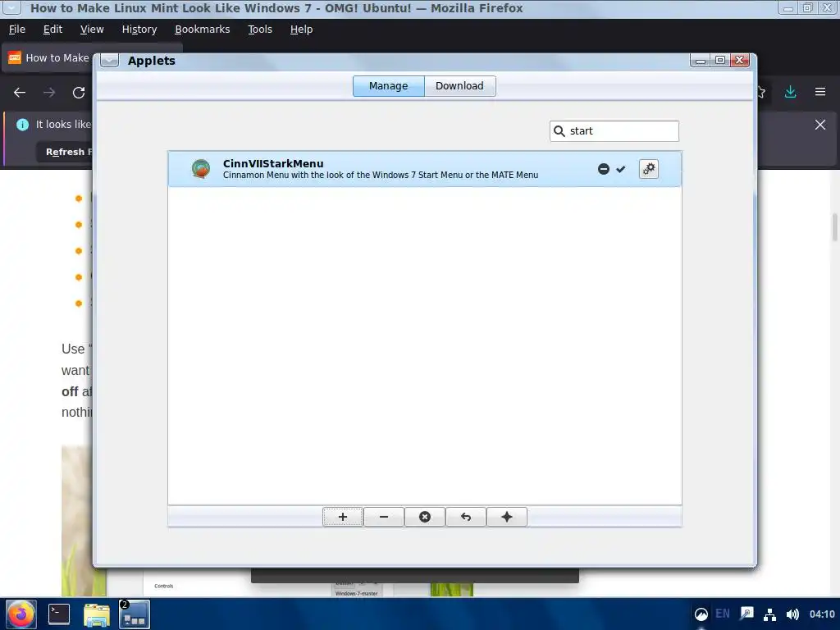
Task: Open the file manager taskbar icon
Action: click(97, 614)
